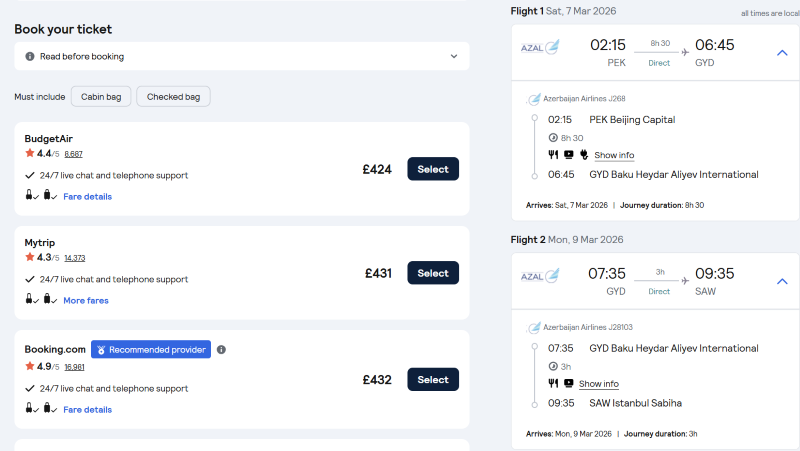Click meal icon in Flight 1 amenities

point(552,155)
